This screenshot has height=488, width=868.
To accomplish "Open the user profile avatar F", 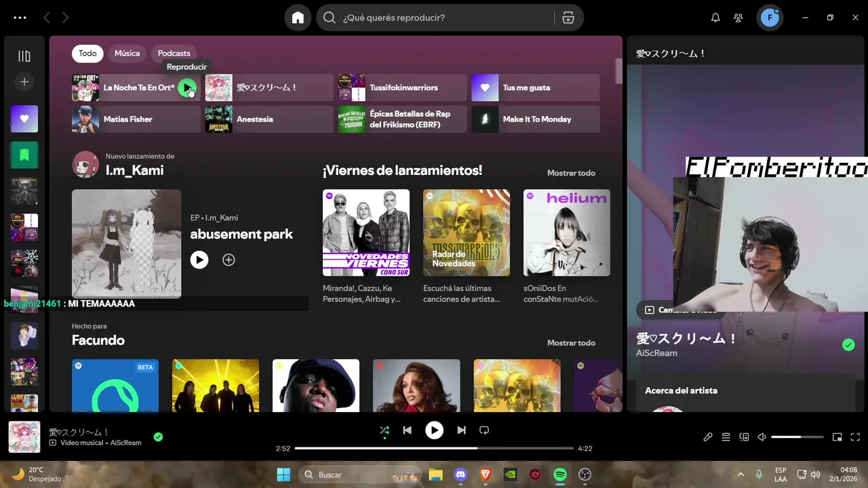I will tap(770, 18).
